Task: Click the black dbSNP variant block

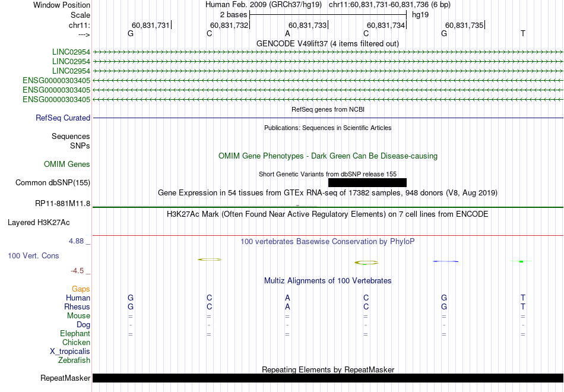Action: pos(367,182)
